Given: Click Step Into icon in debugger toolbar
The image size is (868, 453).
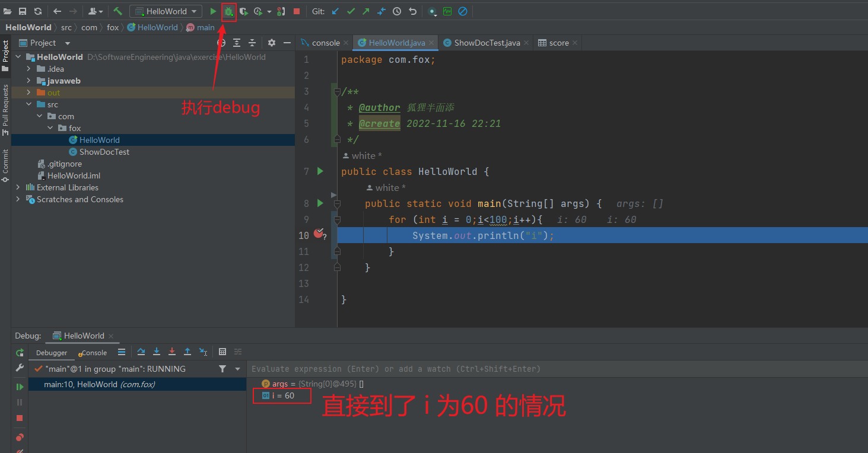Looking at the screenshot, I should click(x=157, y=352).
